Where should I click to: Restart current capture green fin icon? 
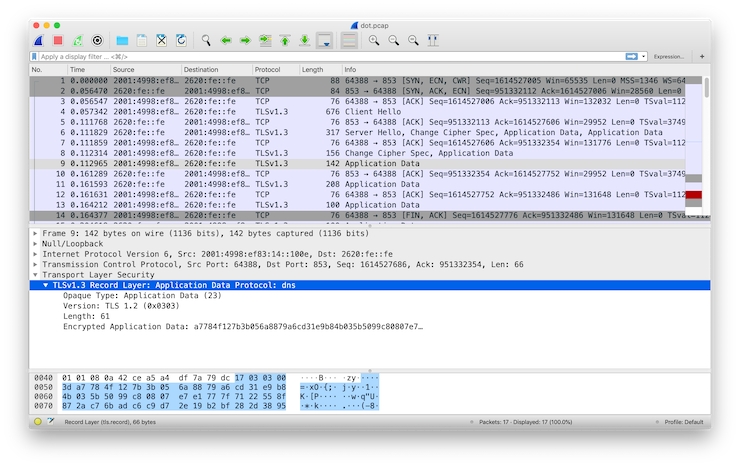click(78, 41)
